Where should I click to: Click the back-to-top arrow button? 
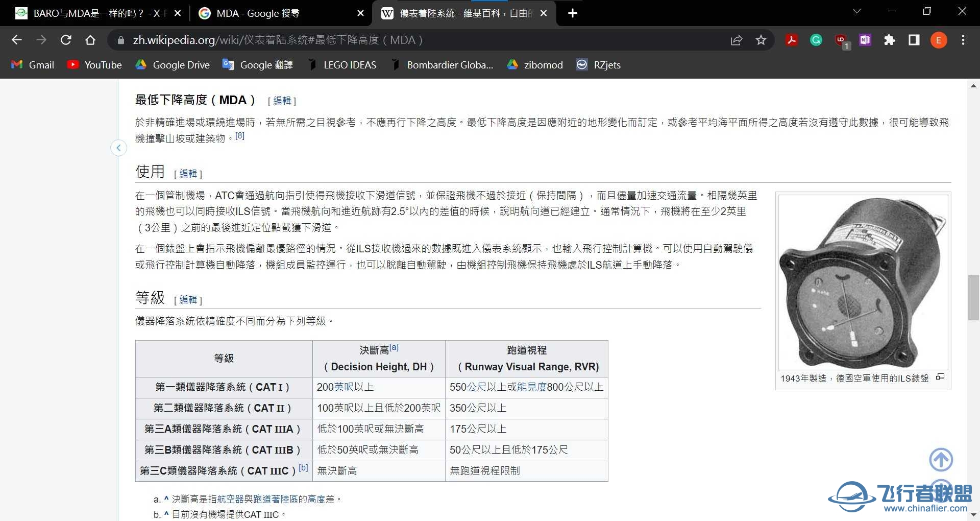tap(941, 460)
